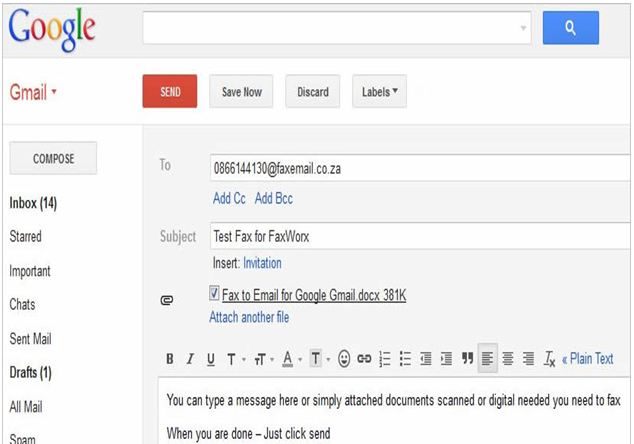Apply numbered list formatting
634x444 pixels.
(x=385, y=359)
